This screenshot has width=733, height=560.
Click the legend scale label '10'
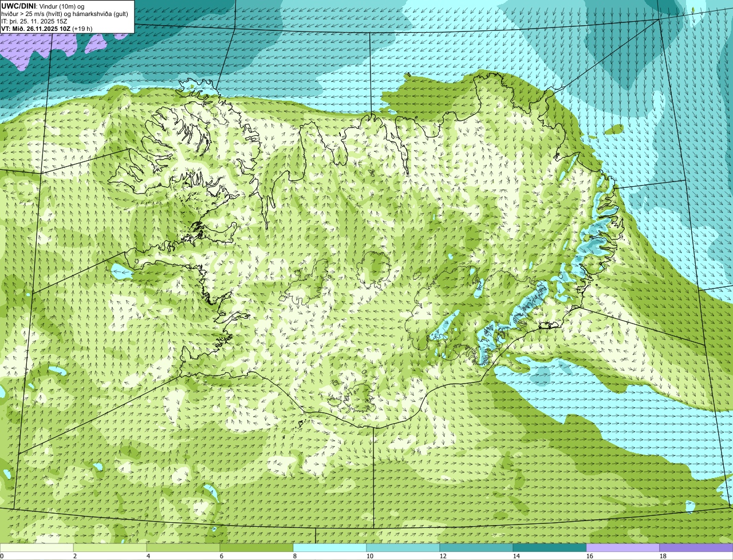pos(370,556)
